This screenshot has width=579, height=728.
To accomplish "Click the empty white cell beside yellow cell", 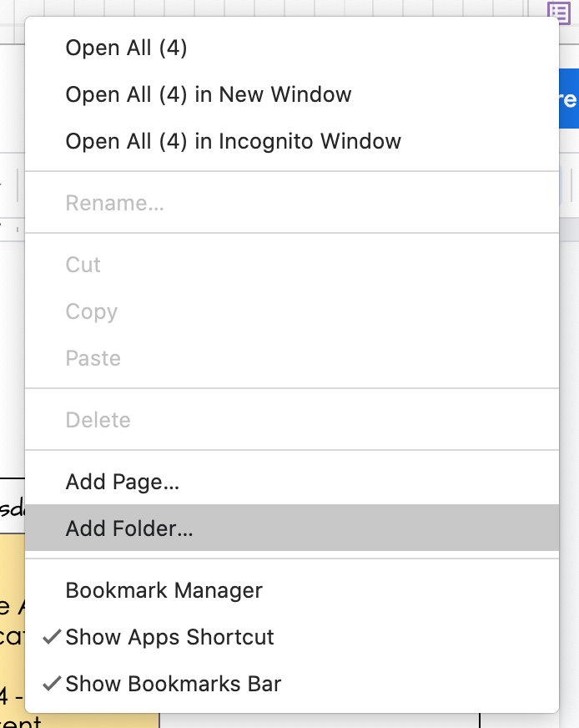I will pyautogui.click(x=317, y=720).
